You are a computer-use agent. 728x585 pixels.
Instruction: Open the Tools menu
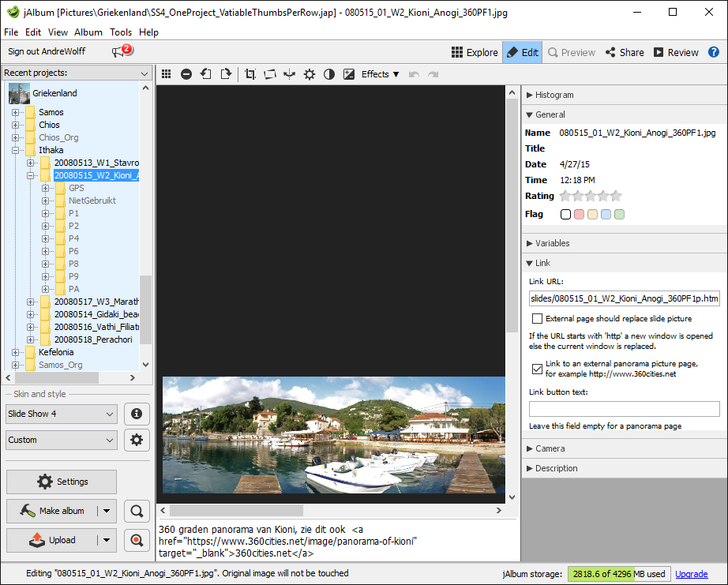[121, 32]
